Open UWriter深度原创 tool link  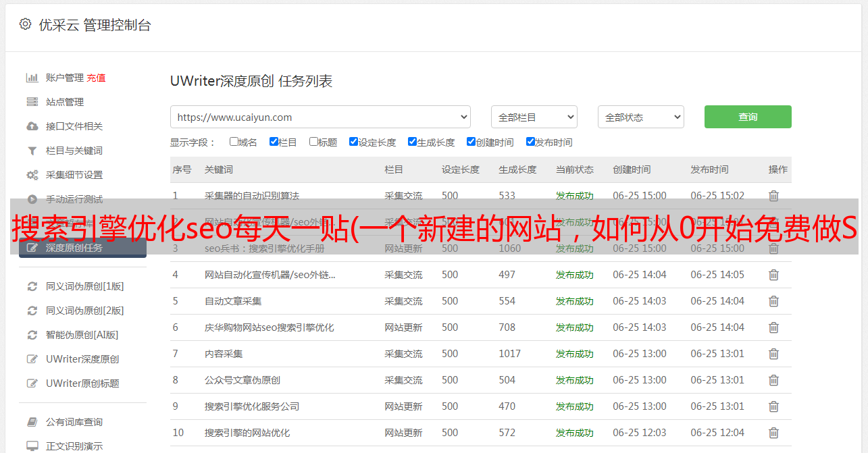82,359
